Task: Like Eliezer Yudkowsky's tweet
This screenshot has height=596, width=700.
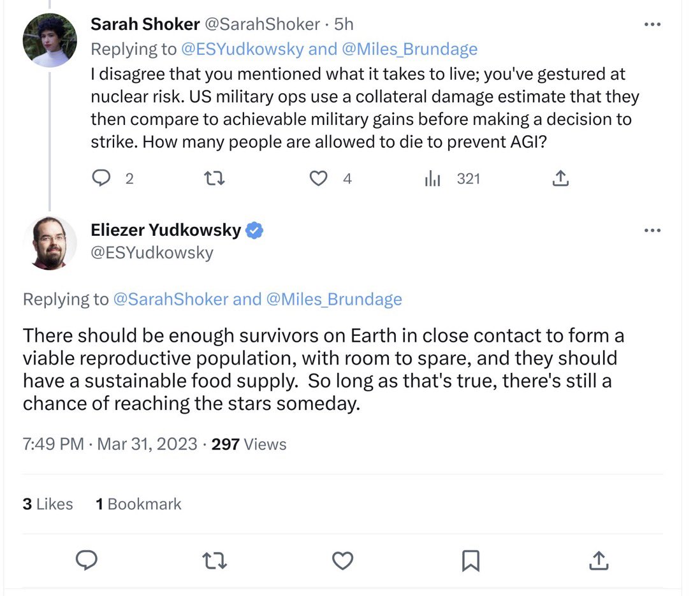Action: [x=343, y=560]
